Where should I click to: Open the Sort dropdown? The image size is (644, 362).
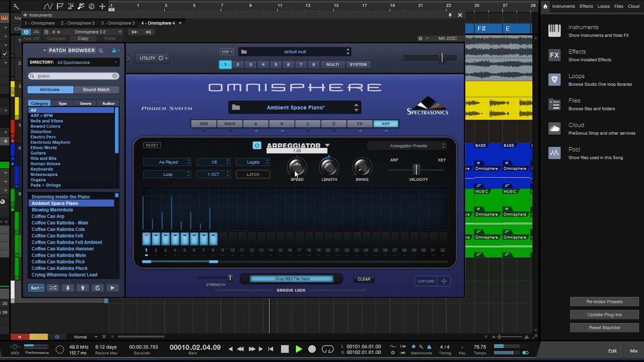coord(36,288)
